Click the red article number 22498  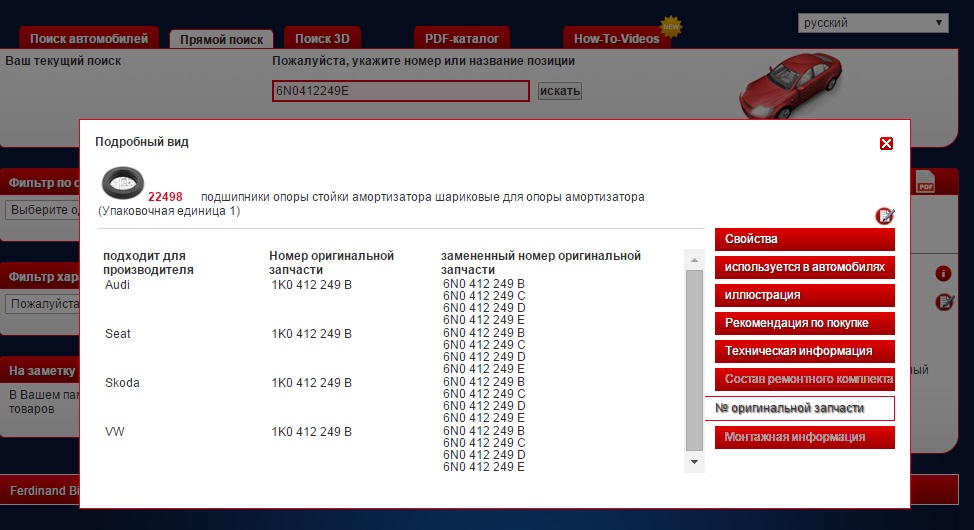(x=165, y=197)
